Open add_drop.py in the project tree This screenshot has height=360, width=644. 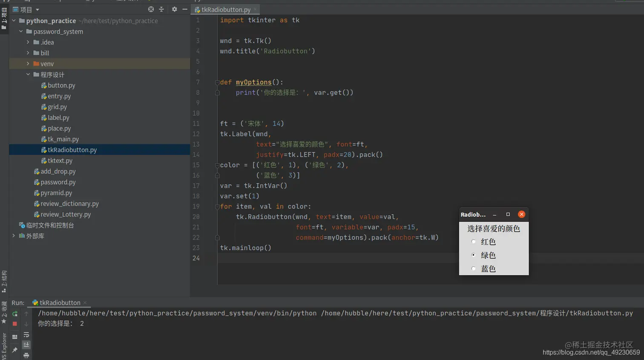[x=58, y=171]
